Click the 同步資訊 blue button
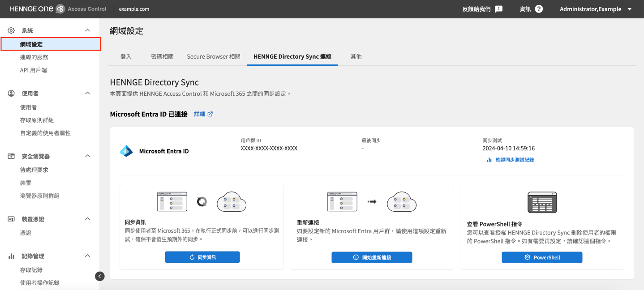The width and height of the screenshot is (644, 290). click(x=202, y=257)
